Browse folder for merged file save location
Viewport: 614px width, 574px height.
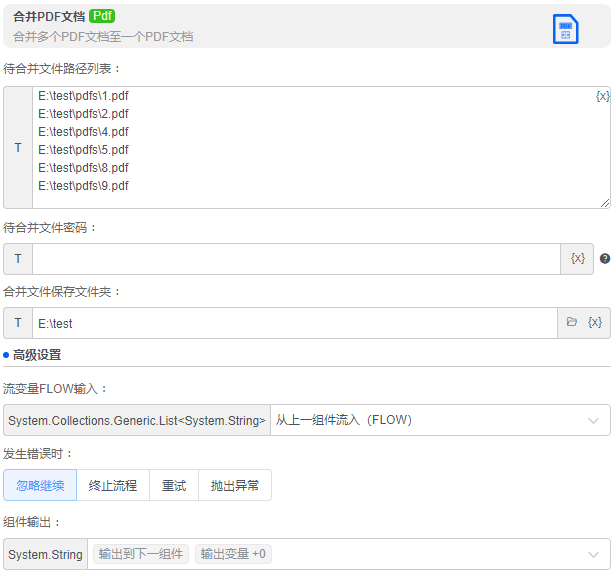(x=572, y=323)
